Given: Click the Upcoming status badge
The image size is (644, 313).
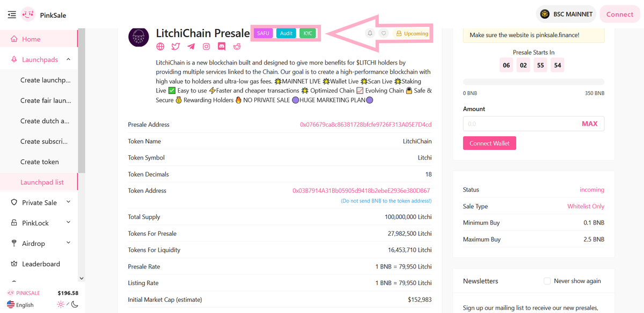Looking at the screenshot, I should 412,33.
